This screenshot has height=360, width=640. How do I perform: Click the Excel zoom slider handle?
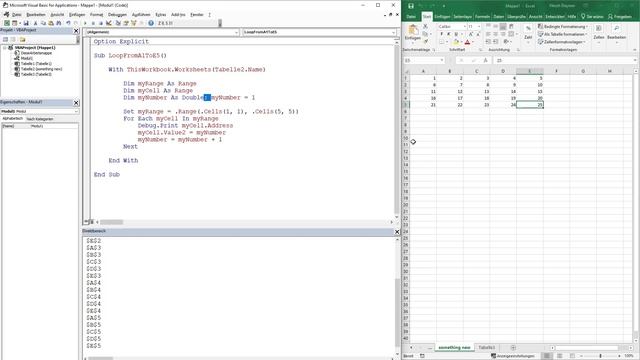600,356
